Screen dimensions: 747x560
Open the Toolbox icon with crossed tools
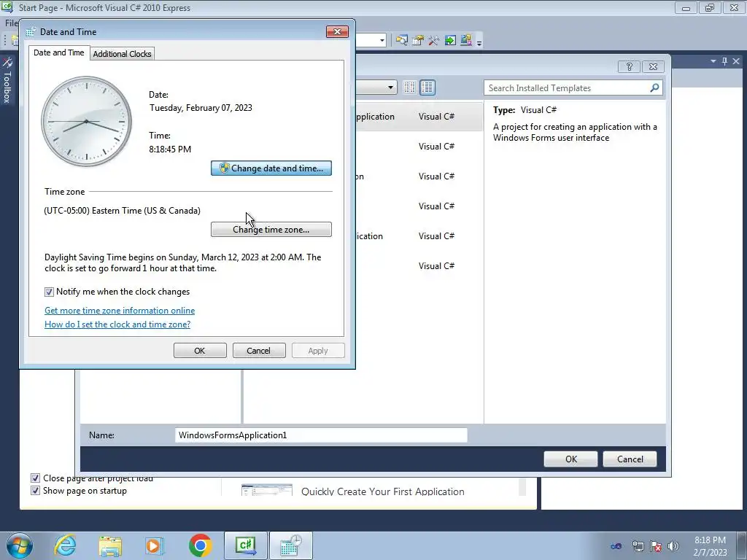tap(433, 41)
